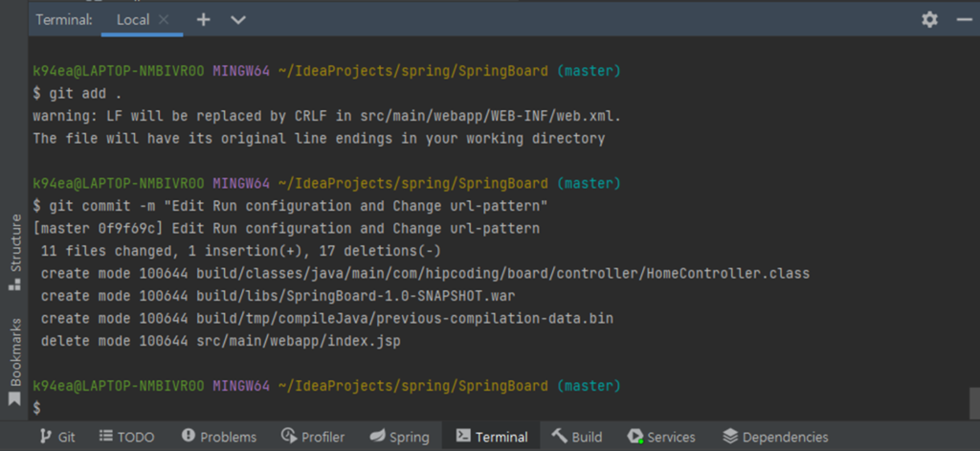The width and height of the screenshot is (980, 451).
Task: Hide the Terminal tool window
Action: pos(964,19)
